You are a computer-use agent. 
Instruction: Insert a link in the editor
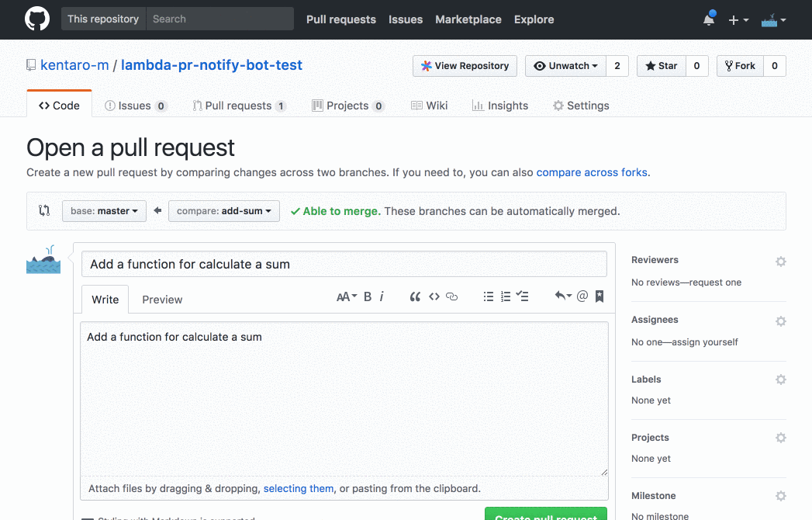point(451,296)
